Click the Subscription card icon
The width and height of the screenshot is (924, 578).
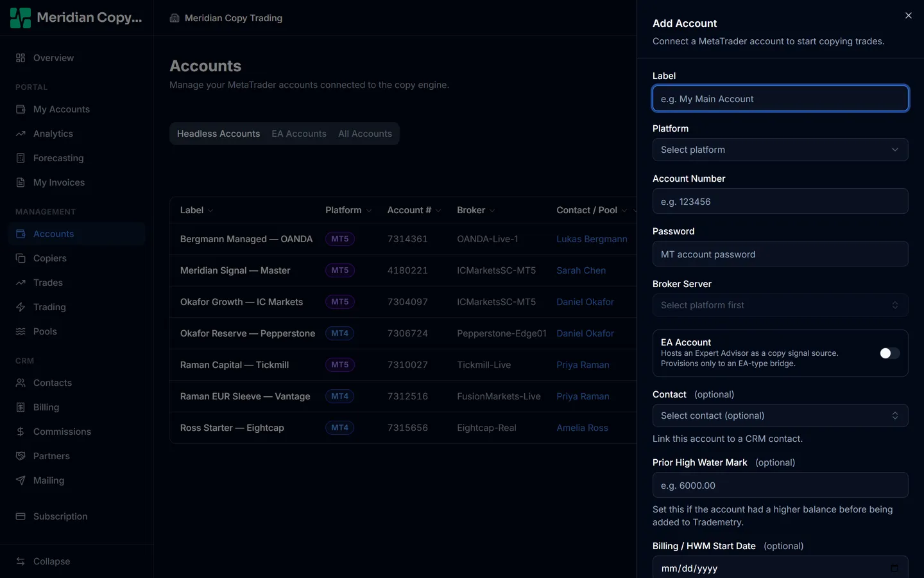21,516
